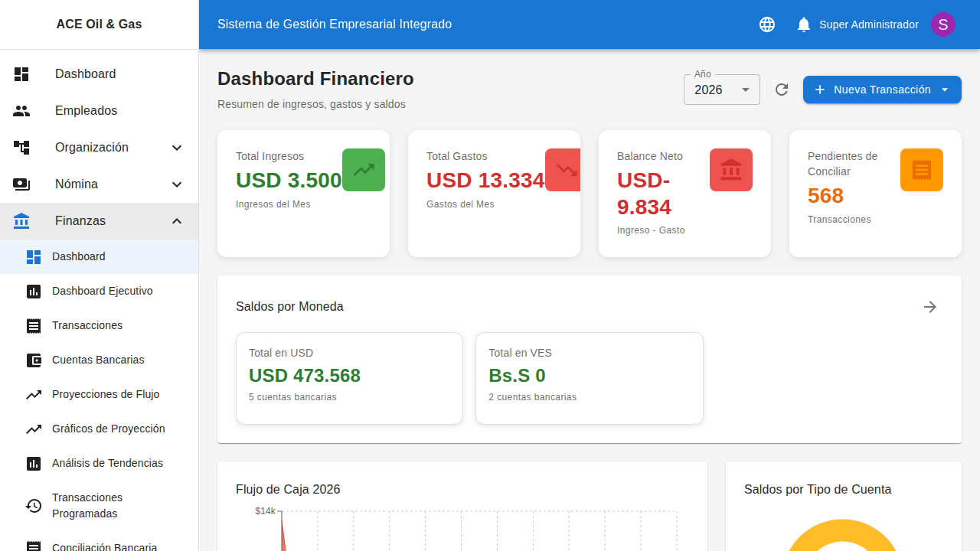Click the notifications bell icon
980x551 pixels.
point(803,24)
